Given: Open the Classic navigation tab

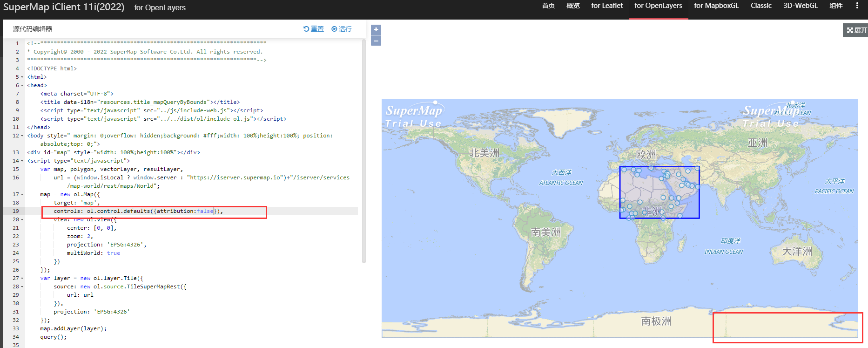Looking at the screenshot, I should click(x=761, y=6).
